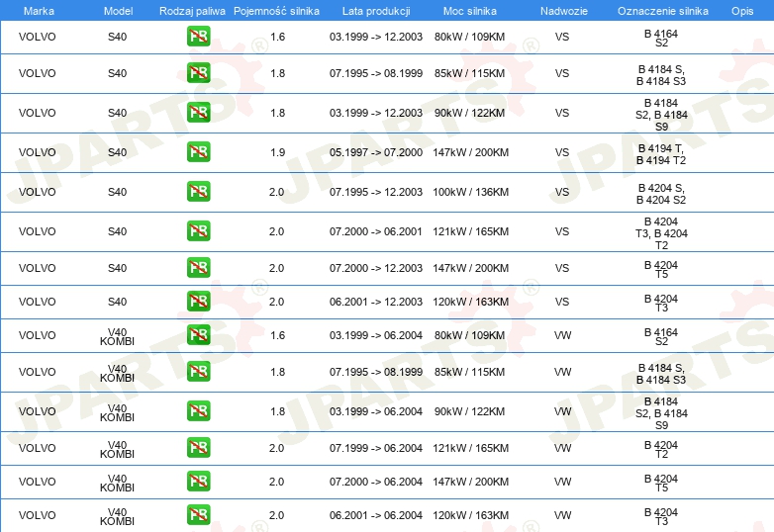The image size is (774, 532).
Task: Click fuel icon in S40 100kW/136KM row
Action: (198, 192)
